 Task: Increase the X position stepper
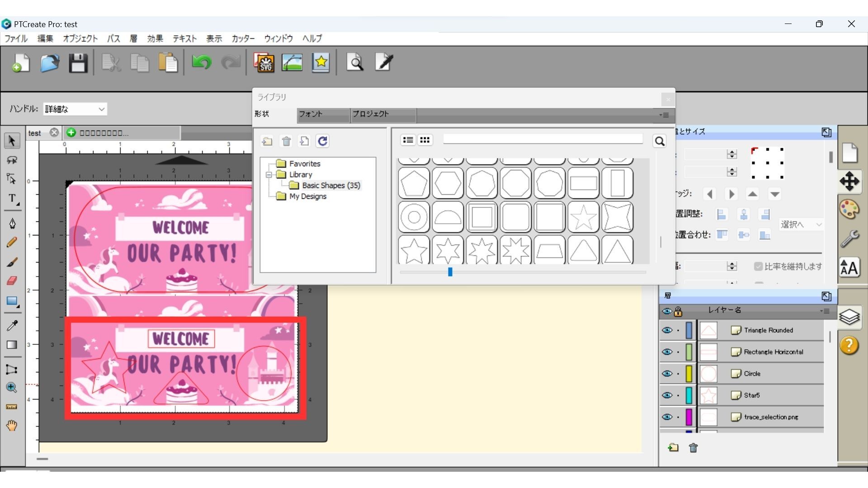(732, 152)
